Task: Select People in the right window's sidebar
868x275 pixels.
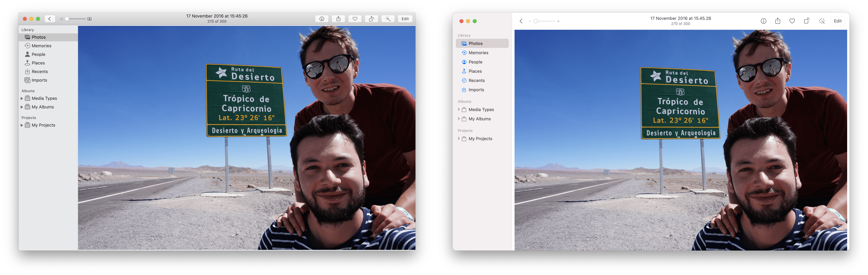Action: 482,62
